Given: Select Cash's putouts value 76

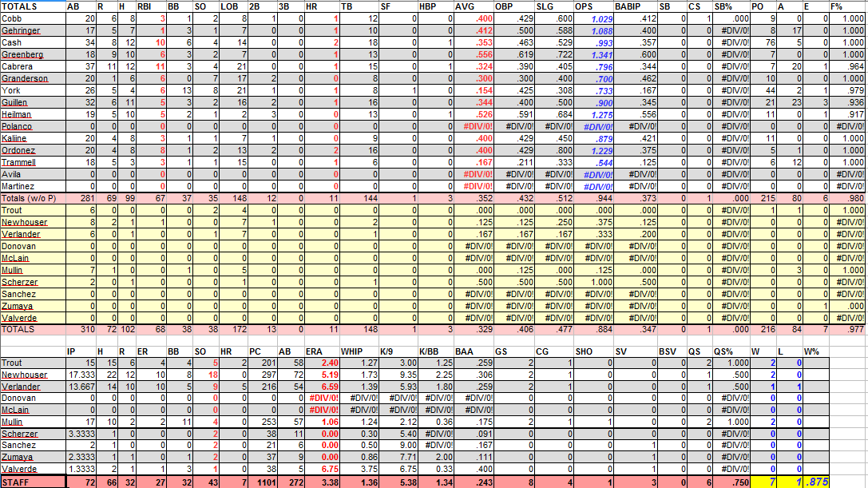Looking at the screenshot, I should click(764, 42).
